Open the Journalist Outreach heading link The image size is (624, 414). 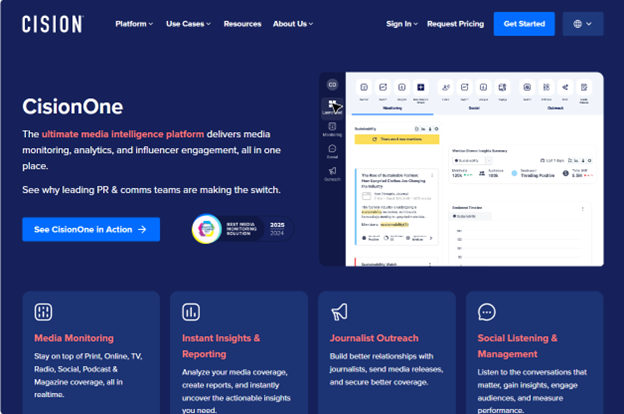click(374, 338)
